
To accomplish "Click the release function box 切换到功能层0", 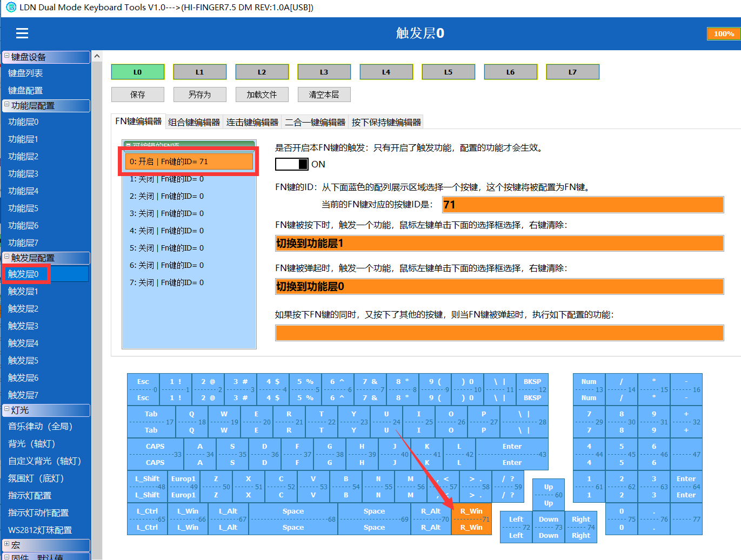I will [x=499, y=287].
